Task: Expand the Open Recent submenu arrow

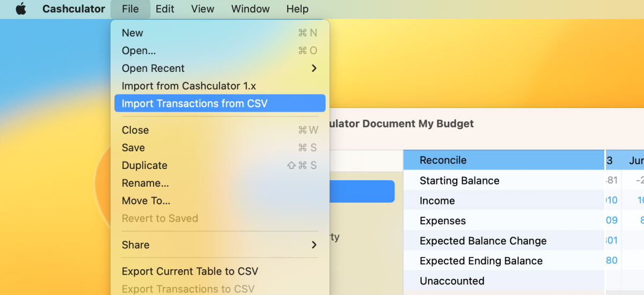Action: [x=314, y=68]
